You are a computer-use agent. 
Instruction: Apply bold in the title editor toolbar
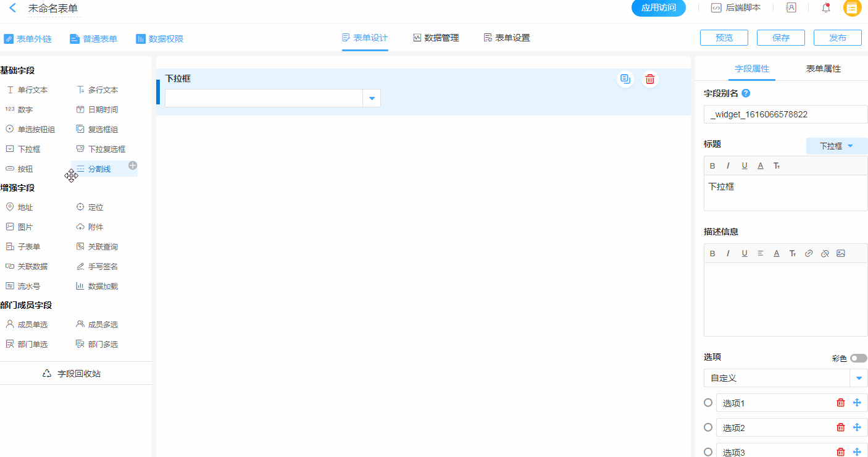712,166
